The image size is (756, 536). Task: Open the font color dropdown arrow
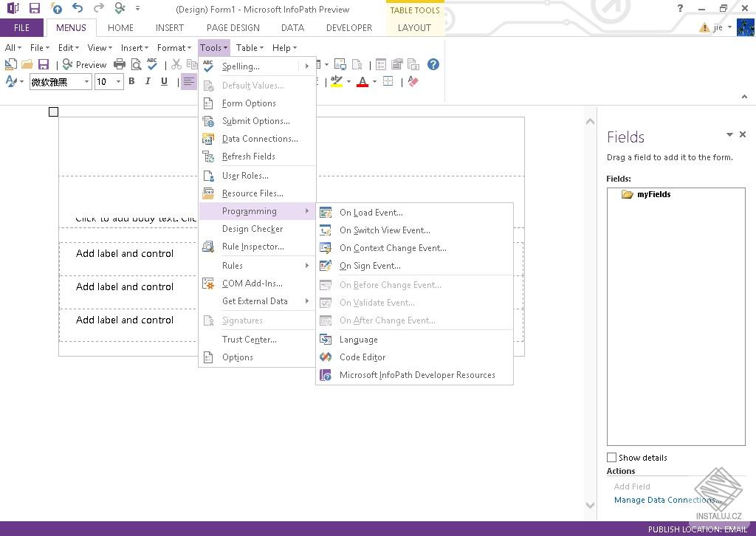[x=374, y=81]
